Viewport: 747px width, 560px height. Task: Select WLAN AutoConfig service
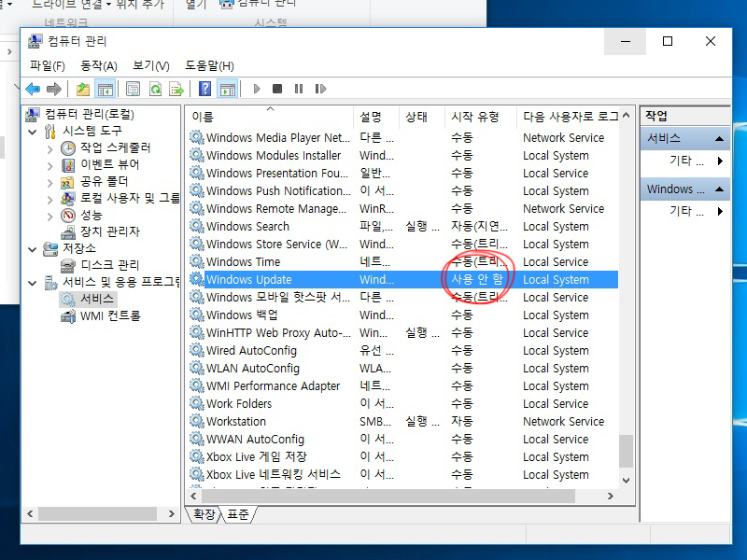click(403, 369)
